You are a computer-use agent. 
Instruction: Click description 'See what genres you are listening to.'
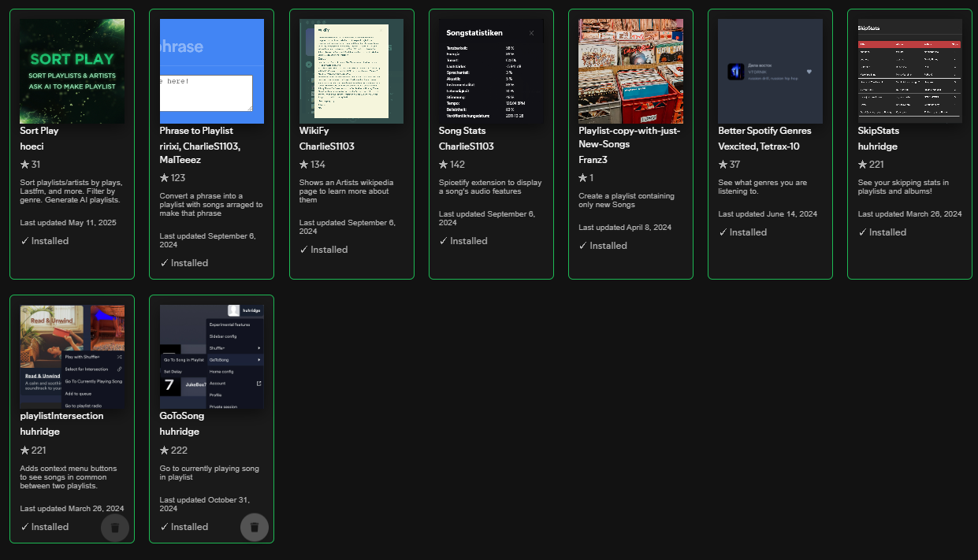[763, 187]
